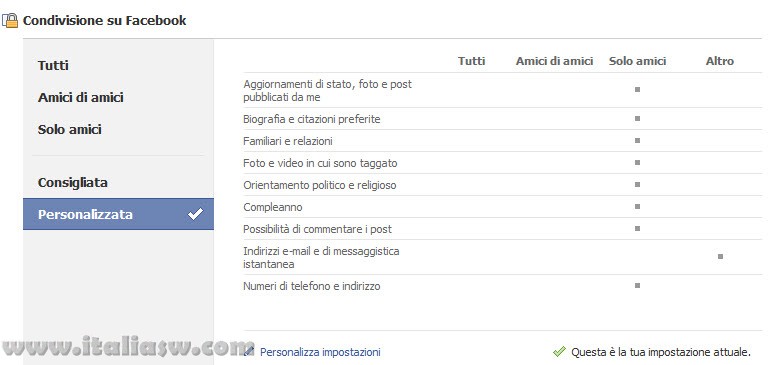Viewport: 780px width, 365px height.
Task: Click the green checkmark by current setting
Action: (x=560, y=352)
